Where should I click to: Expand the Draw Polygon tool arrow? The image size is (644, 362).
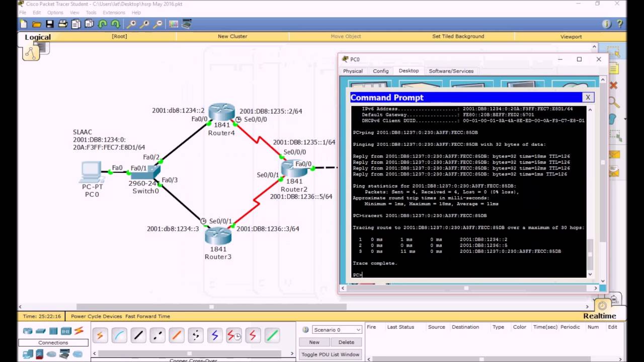click(x=625, y=119)
